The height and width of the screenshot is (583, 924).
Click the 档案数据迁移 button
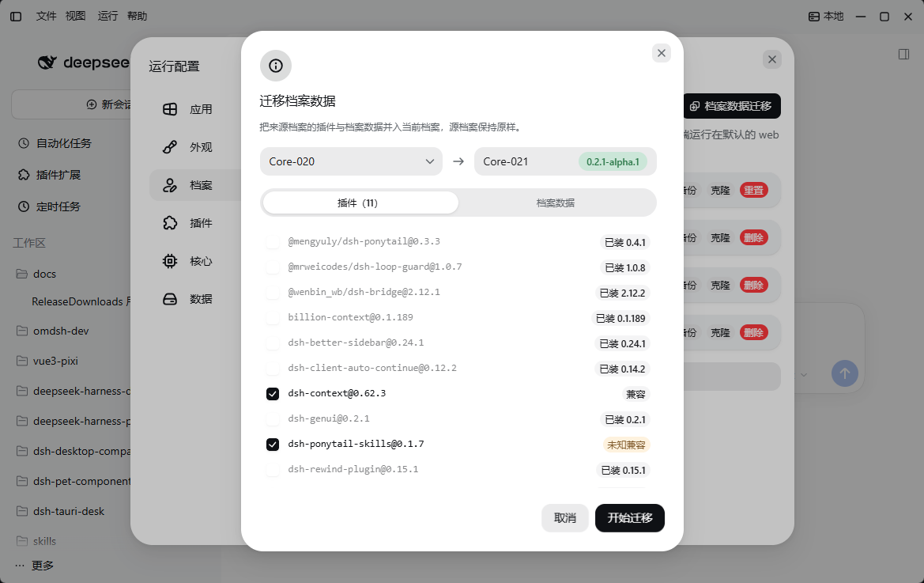(732, 106)
